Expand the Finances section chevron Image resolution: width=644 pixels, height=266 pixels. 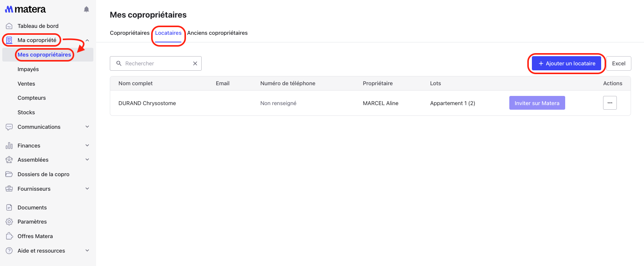click(87, 146)
